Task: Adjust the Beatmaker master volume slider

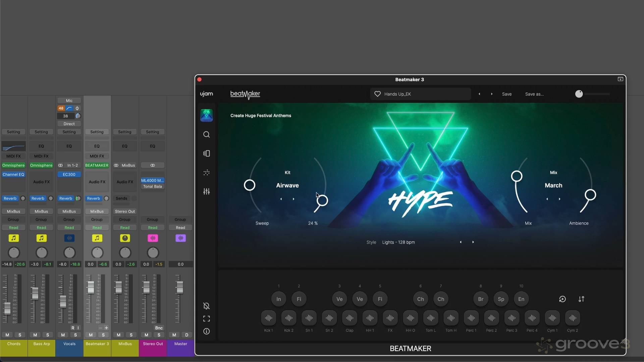Action: point(593,94)
